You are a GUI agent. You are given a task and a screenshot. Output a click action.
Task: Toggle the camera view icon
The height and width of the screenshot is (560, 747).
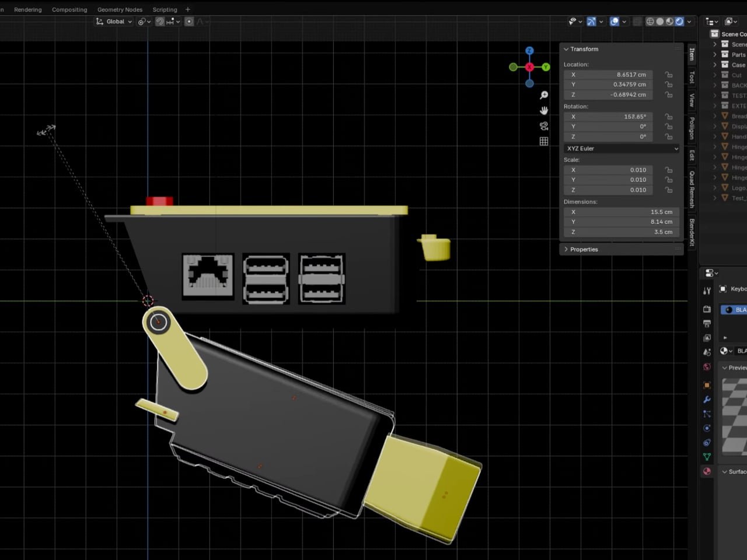(544, 126)
